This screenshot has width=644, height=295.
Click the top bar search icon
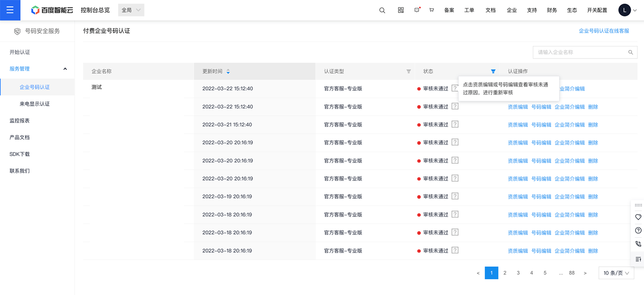click(382, 10)
